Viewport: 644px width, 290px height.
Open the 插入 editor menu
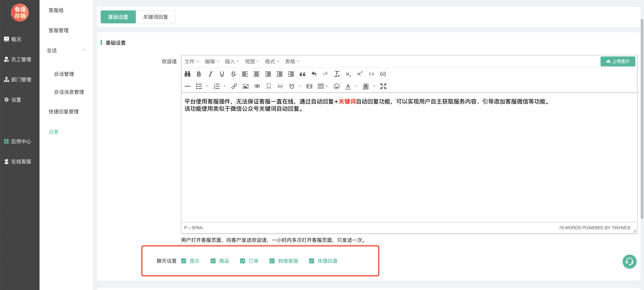[x=232, y=61]
